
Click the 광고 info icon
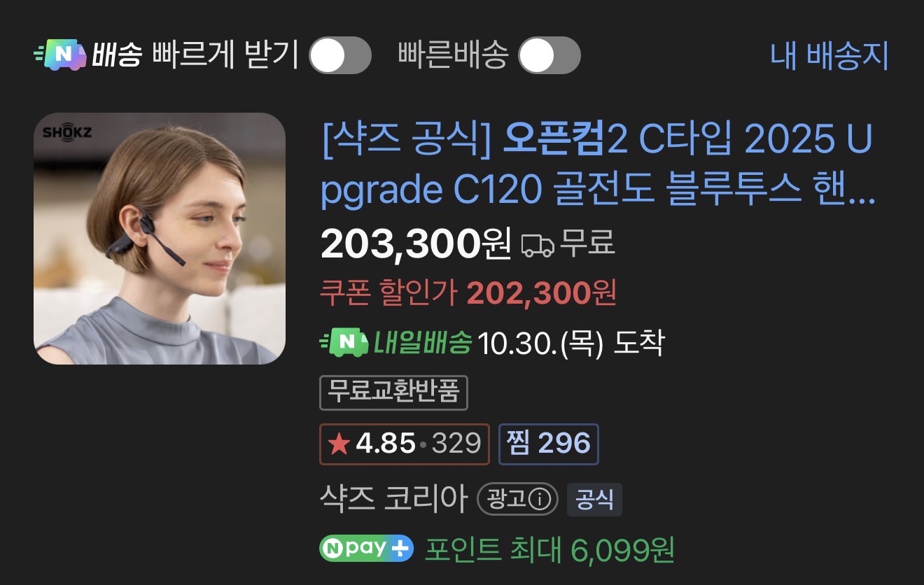539,500
